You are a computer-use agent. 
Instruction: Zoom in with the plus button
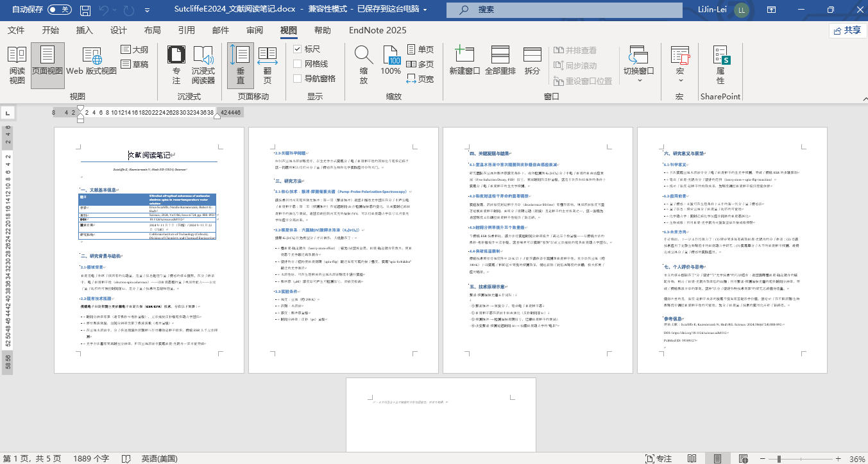click(838, 459)
